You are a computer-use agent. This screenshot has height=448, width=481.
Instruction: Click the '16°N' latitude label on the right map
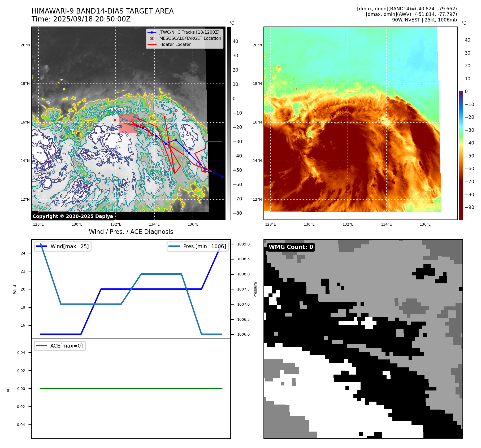tap(257, 122)
